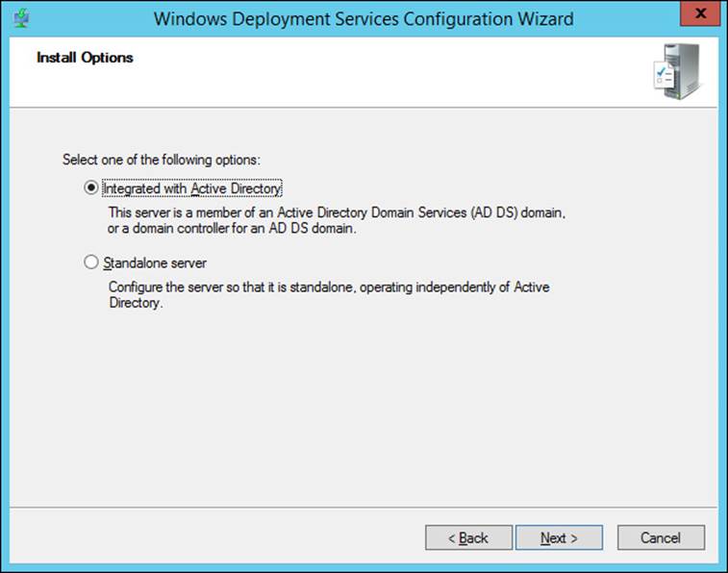Click the standalone configuration description text
The image size is (728, 573).
(x=329, y=294)
